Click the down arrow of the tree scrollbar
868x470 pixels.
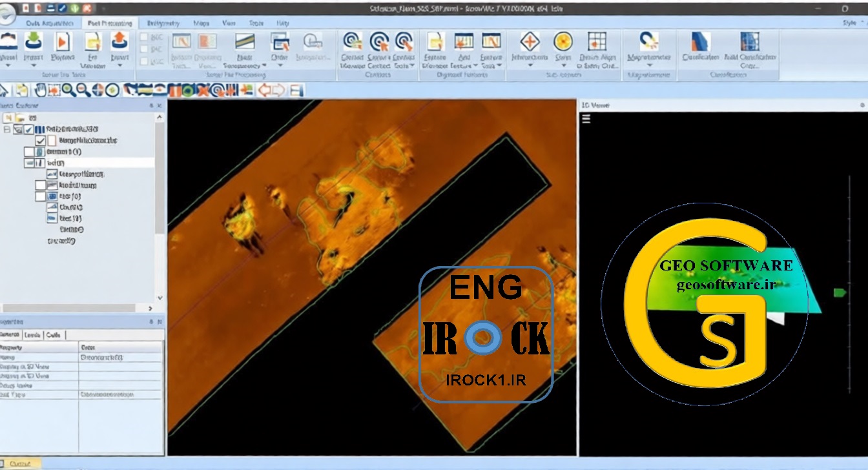pos(160,298)
